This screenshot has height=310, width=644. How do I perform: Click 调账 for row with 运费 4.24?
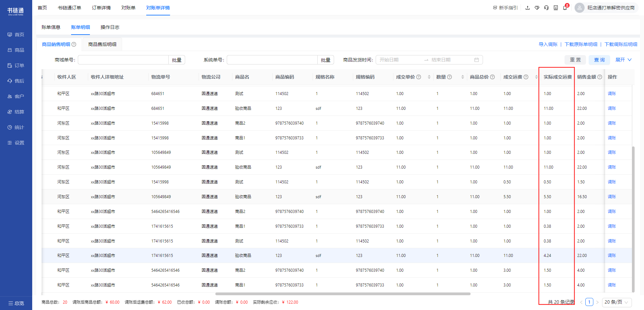coord(612,256)
